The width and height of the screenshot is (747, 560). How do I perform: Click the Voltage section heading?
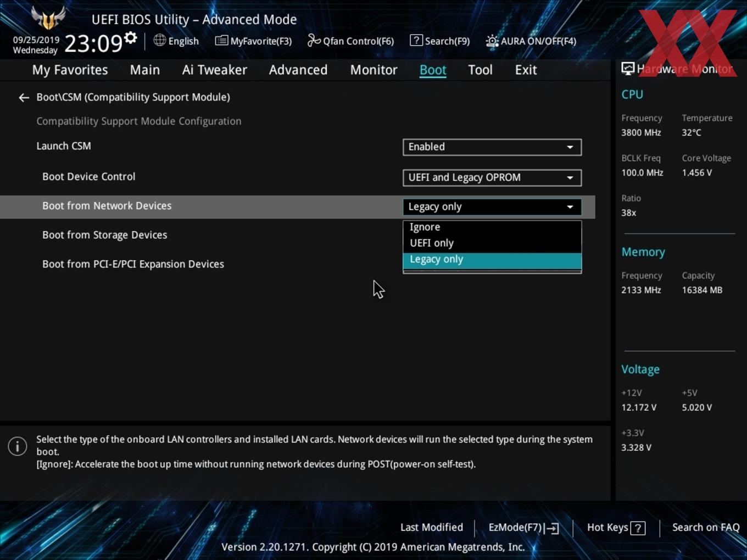(640, 370)
